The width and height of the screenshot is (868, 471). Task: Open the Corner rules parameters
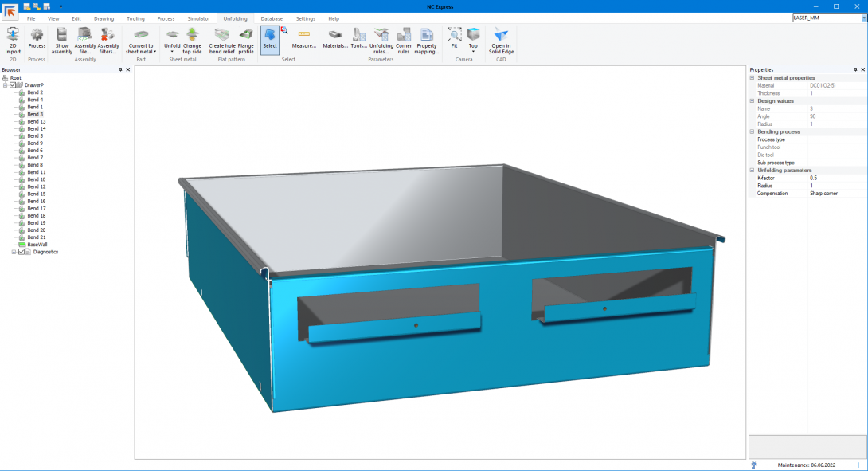404,39
